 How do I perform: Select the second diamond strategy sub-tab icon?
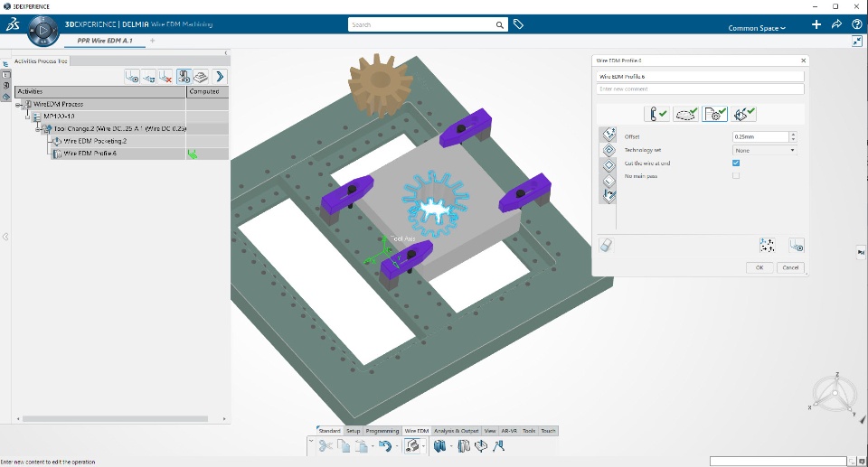click(609, 150)
